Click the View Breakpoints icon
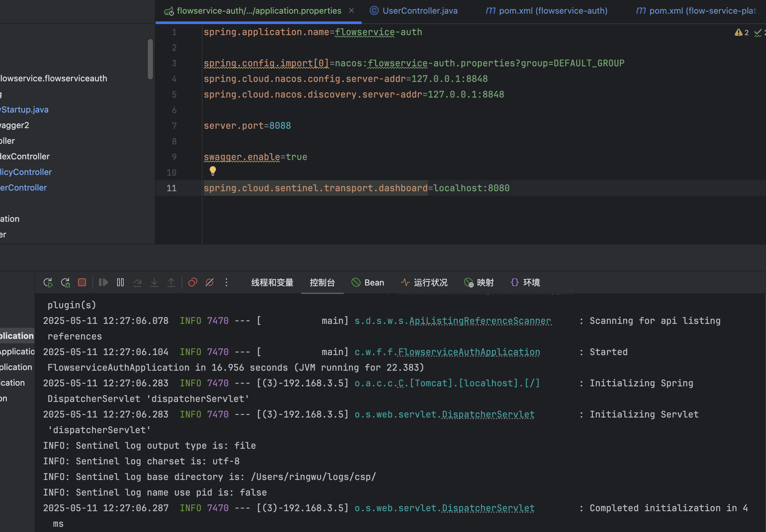 coord(193,283)
